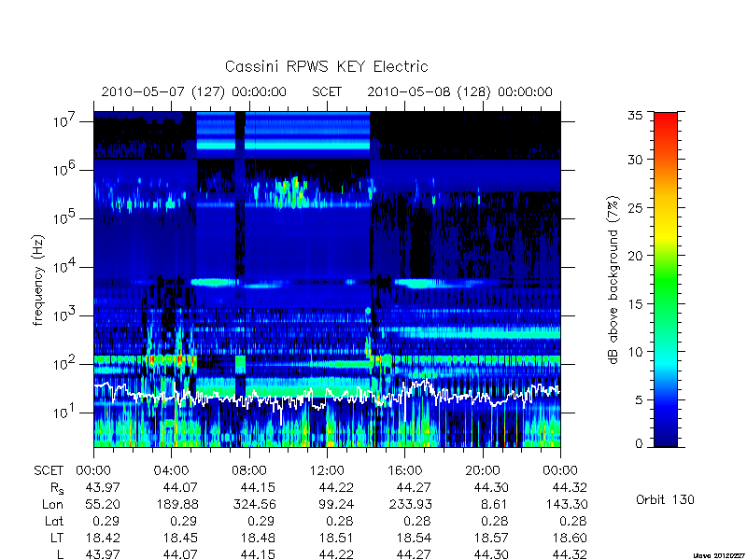
Task: Click the Lon value 143.30
Action: coord(565,504)
